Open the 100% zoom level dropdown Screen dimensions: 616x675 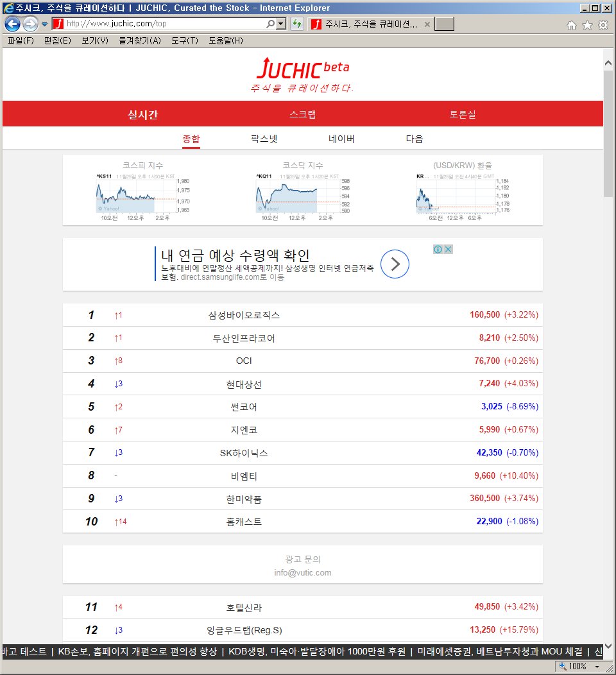[x=597, y=667]
